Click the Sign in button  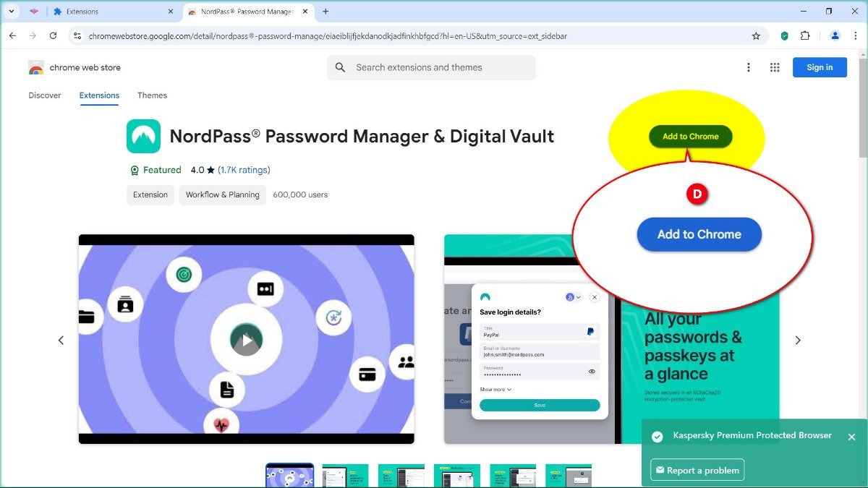coord(820,67)
